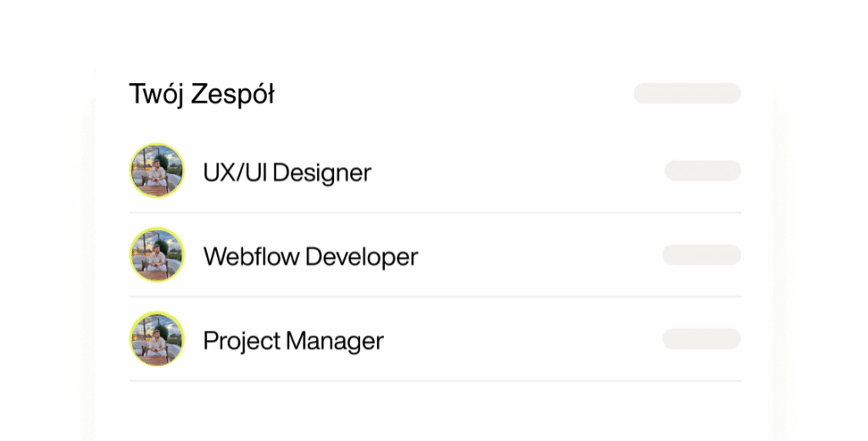Click the divider line below UX/UI Designer

click(x=434, y=212)
